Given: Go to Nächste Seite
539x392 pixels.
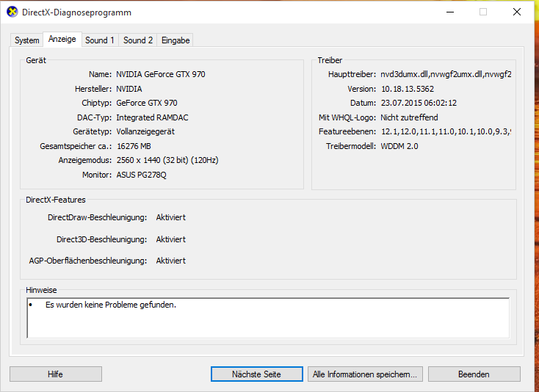Looking at the screenshot, I should click(256, 374).
